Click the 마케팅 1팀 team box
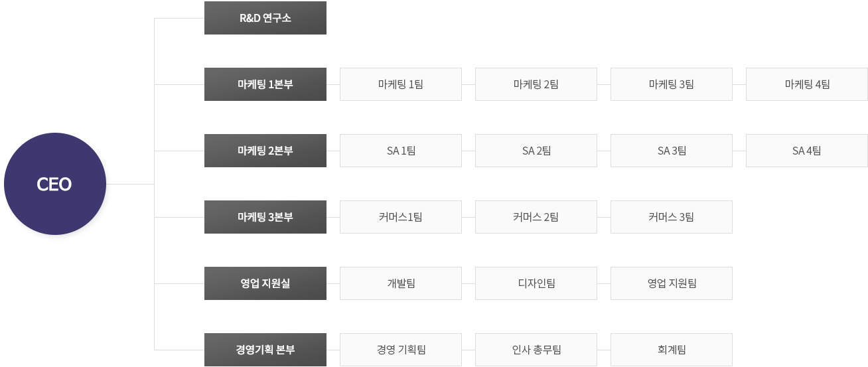Image resolution: width=868 pixels, height=367 pixels. pos(401,84)
